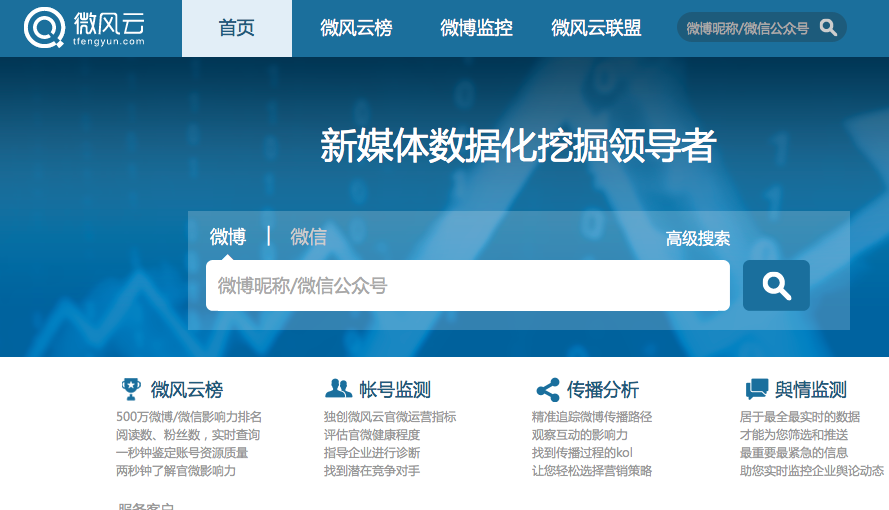Open 微风云榜 in the top navigation
Screen dimensions: 889x510
click(356, 28)
